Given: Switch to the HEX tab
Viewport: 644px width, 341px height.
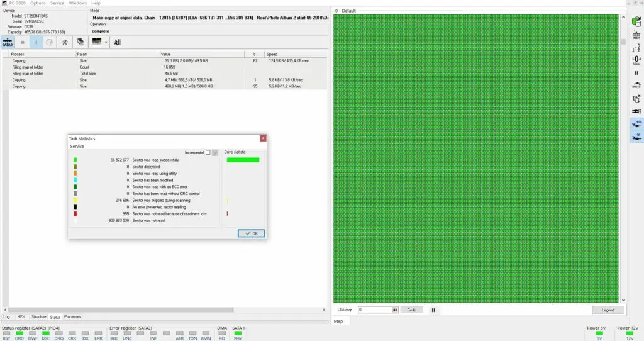Looking at the screenshot, I should click(x=21, y=316).
